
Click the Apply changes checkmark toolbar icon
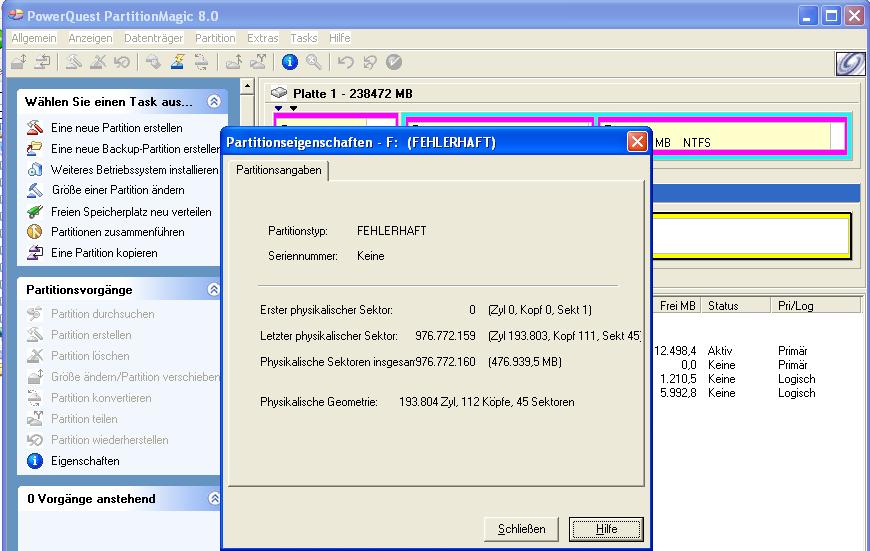(x=394, y=62)
